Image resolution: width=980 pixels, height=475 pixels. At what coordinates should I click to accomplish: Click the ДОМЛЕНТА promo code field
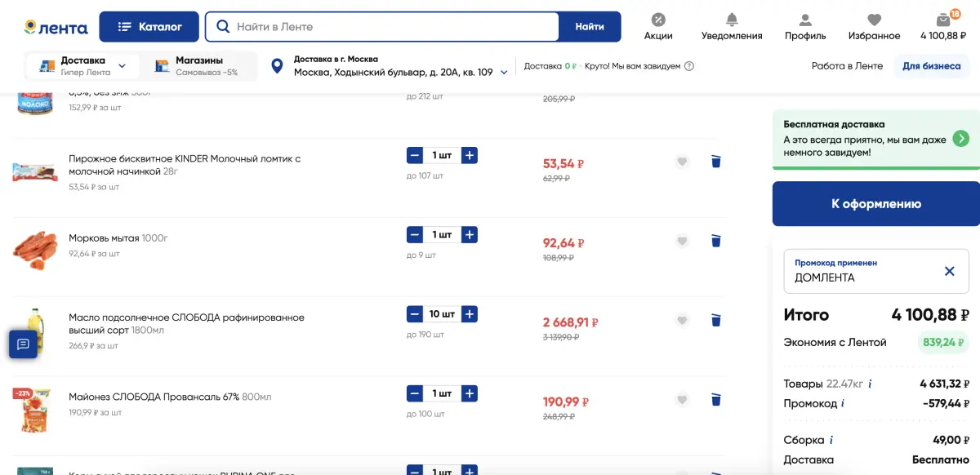point(875,271)
